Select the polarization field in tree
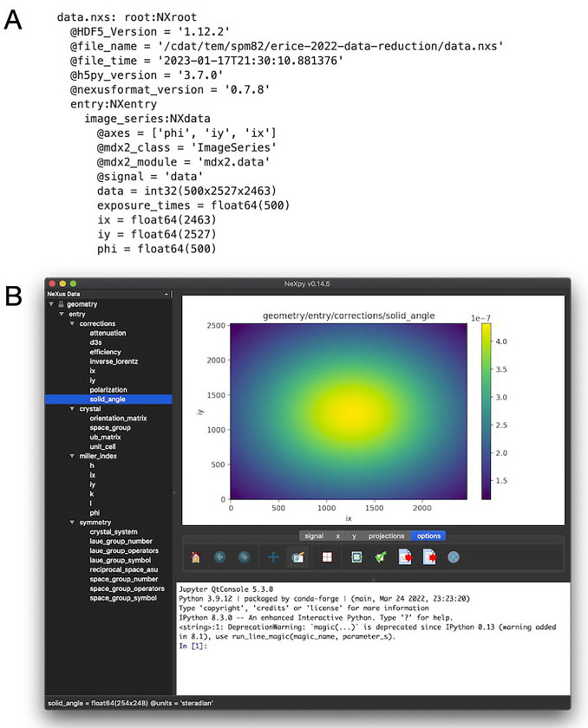Screen dimensions: 588x728 (109, 389)
